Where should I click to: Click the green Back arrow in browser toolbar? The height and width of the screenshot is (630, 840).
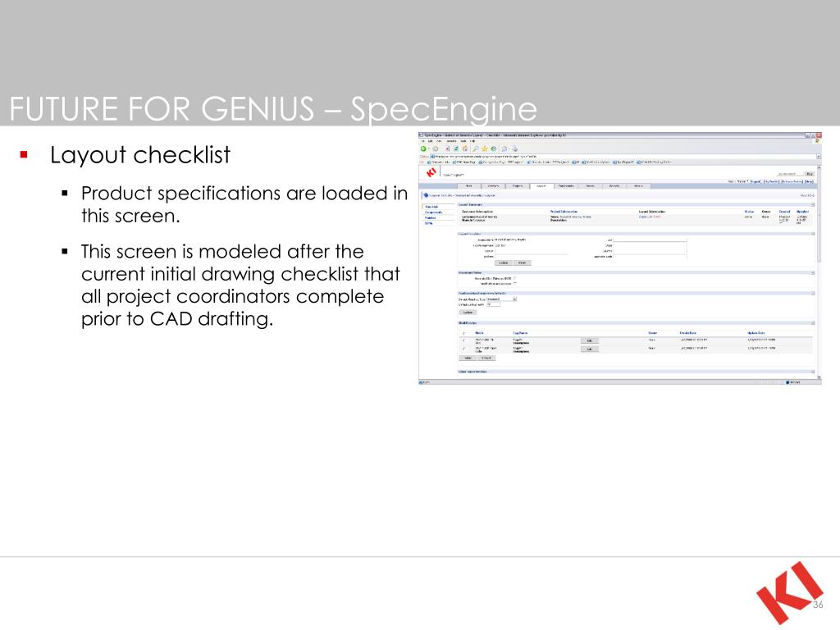pyautogui.click(x=423, y=148)
